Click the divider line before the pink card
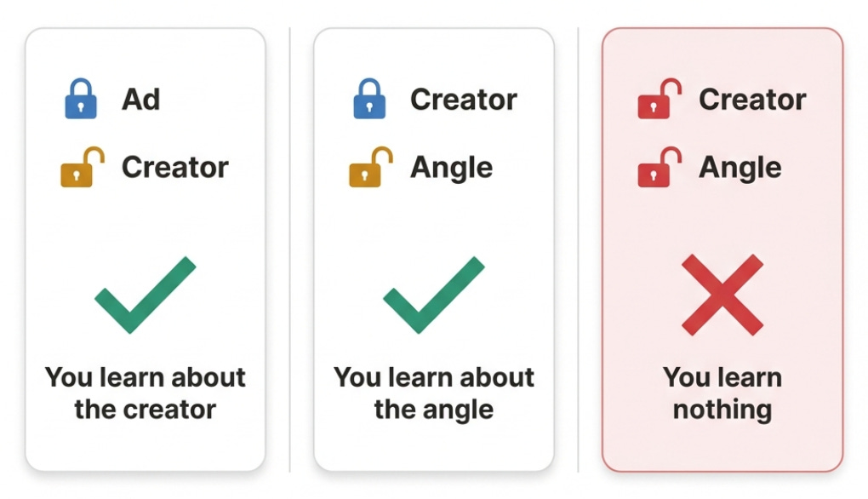The image size is (868, 499). (x=578, y=249)
